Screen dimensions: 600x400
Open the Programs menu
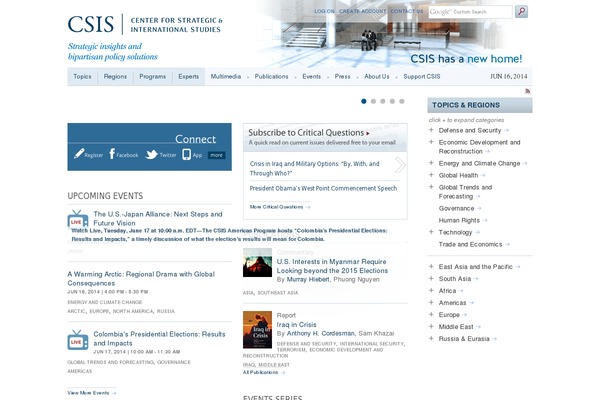[152, 77]
